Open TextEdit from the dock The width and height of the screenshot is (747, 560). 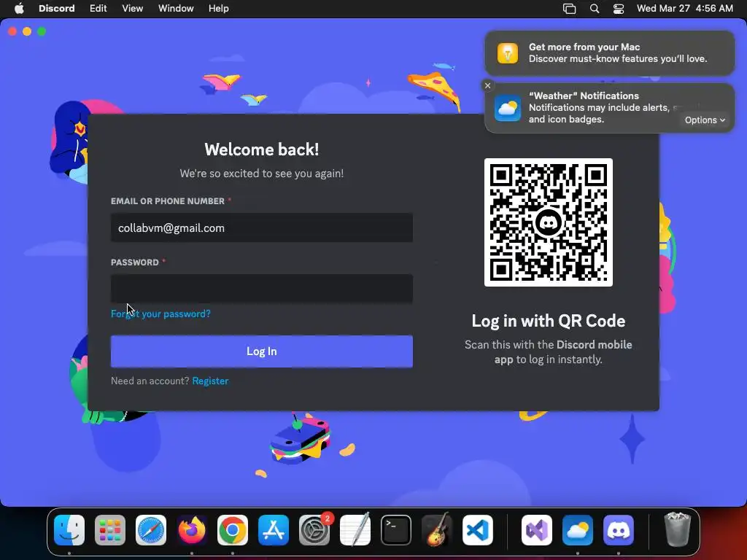[x=355, y=530]
